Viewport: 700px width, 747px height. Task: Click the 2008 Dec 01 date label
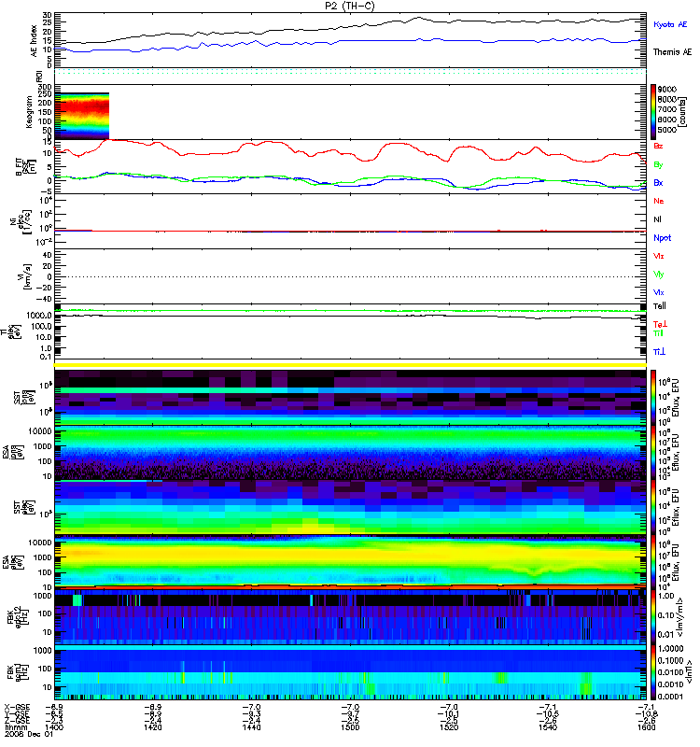coord(29,734)
